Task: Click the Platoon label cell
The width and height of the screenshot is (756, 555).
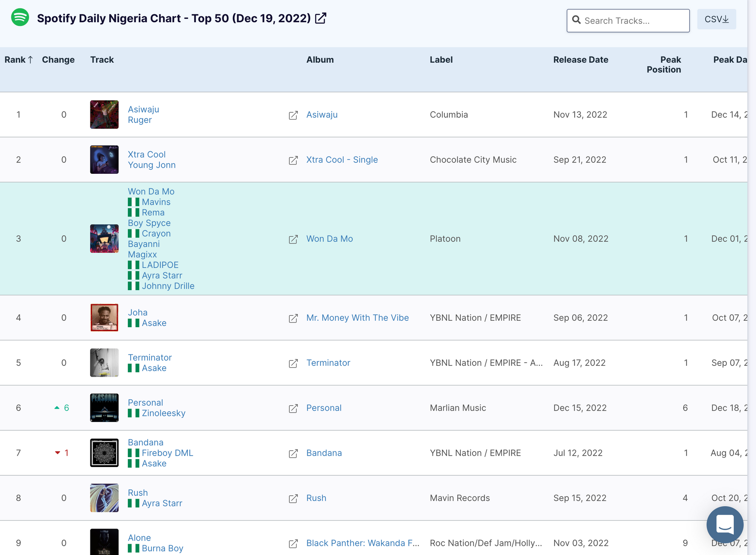Action: (x=445, y=238)
